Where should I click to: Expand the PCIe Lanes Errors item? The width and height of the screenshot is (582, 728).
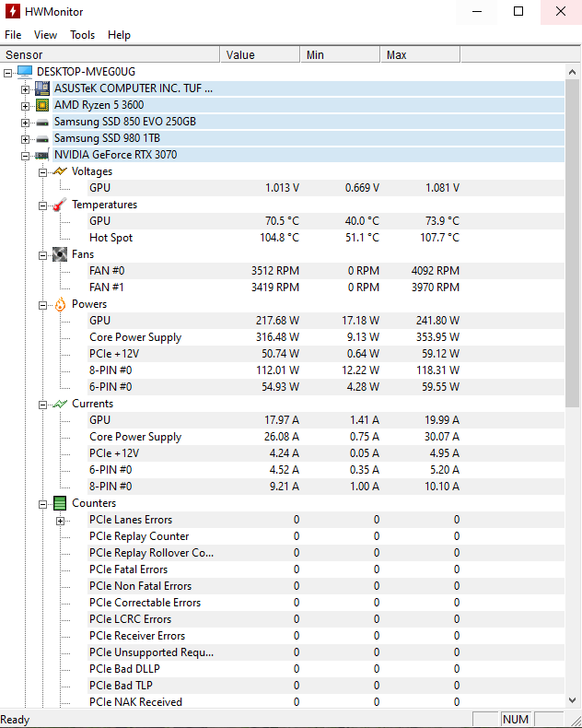(x=61, y=520)
